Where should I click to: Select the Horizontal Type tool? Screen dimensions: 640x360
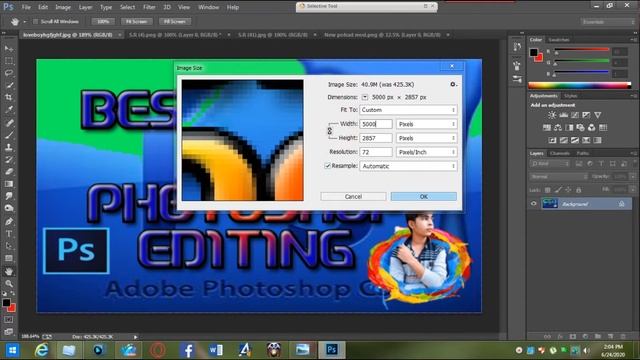point(9,234)
